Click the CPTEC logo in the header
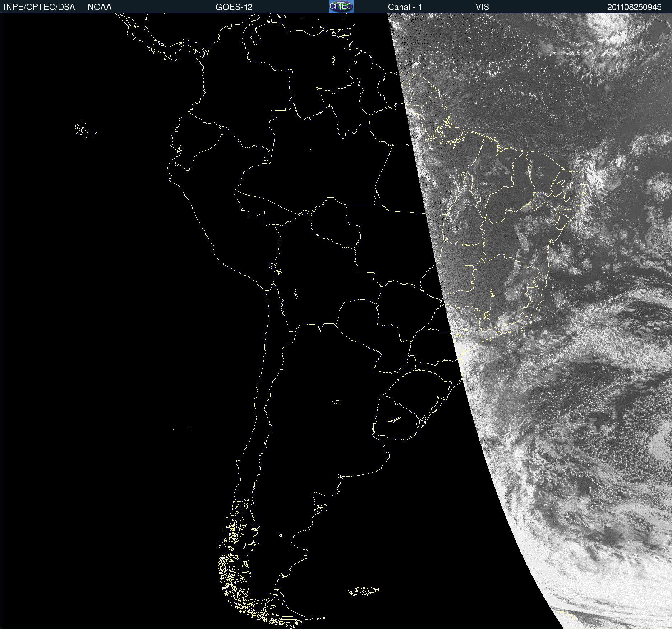 (341, 6)
